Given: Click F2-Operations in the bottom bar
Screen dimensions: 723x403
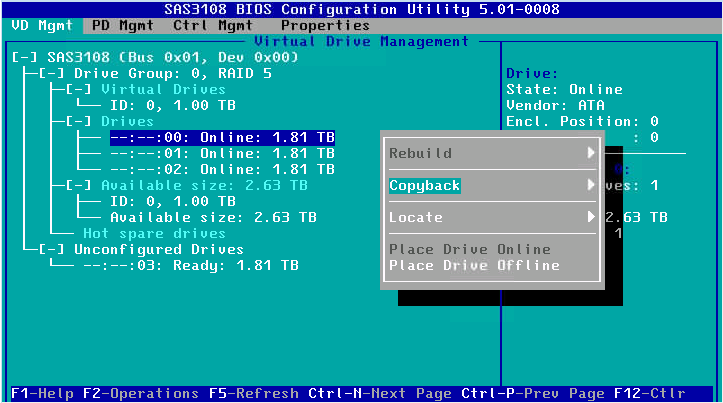Looking at the screenshot, I should click(x=141, y=393).
